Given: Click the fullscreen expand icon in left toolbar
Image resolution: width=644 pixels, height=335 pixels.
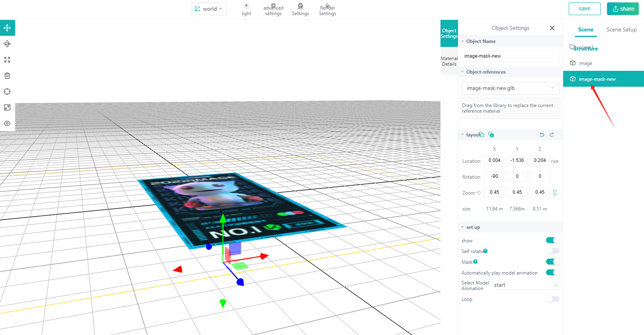Looking at the screenshot, I should 7,107.
